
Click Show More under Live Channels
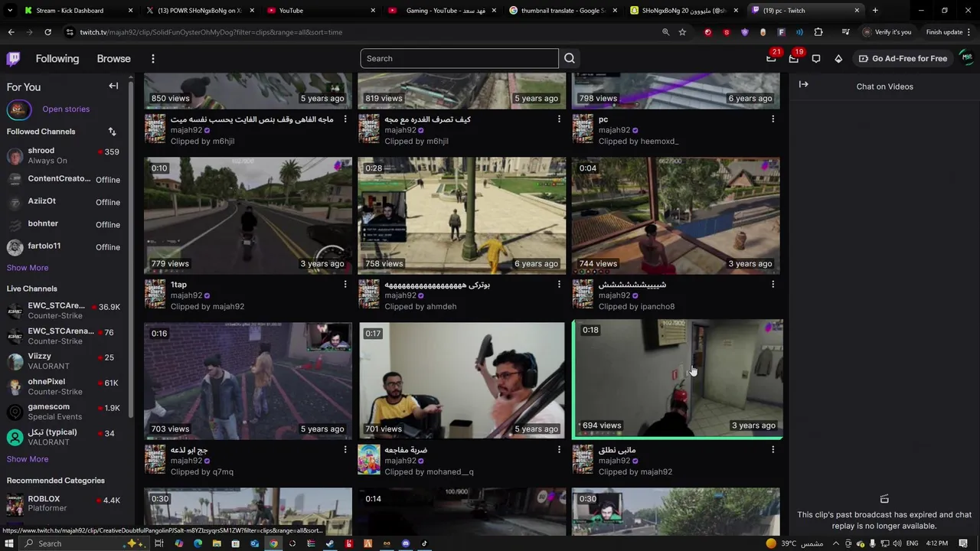click(28, 459)
